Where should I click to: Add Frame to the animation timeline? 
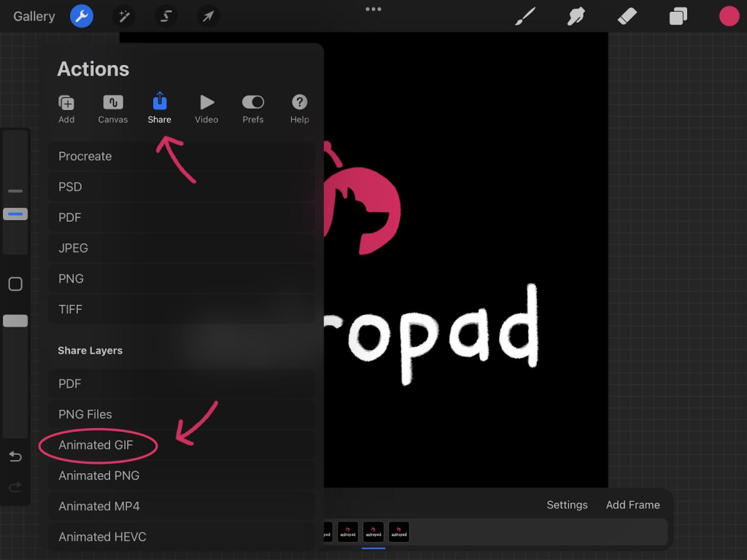(632, 505)
